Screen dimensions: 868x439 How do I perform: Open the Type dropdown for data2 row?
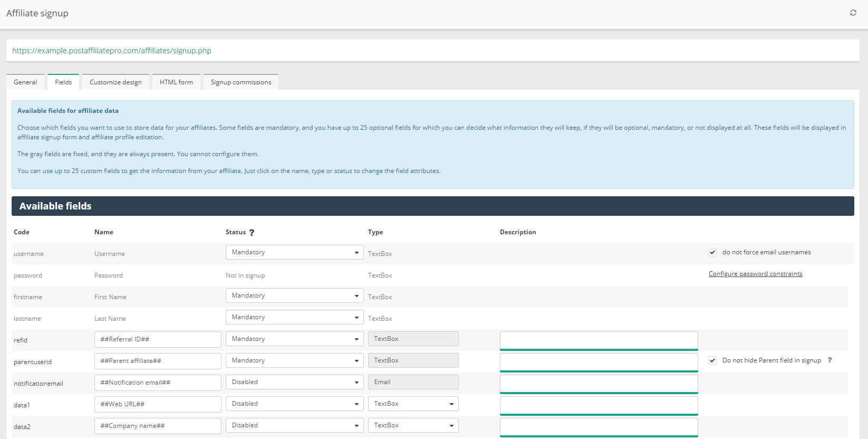click(413, 425)
